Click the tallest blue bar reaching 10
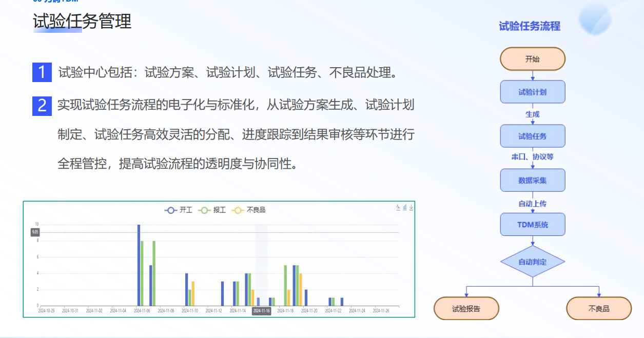644x338 pixels. coord(139,265)
